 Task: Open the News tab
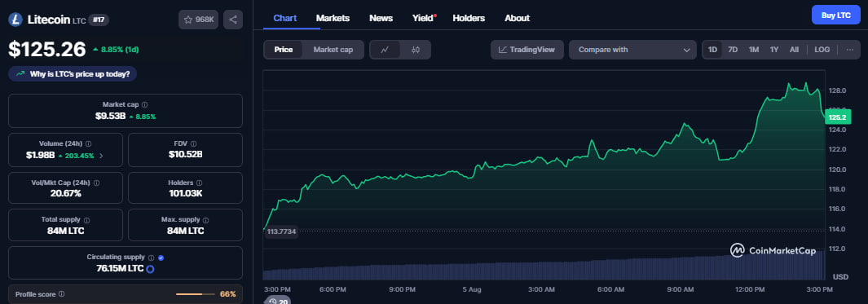pos(381,18)
